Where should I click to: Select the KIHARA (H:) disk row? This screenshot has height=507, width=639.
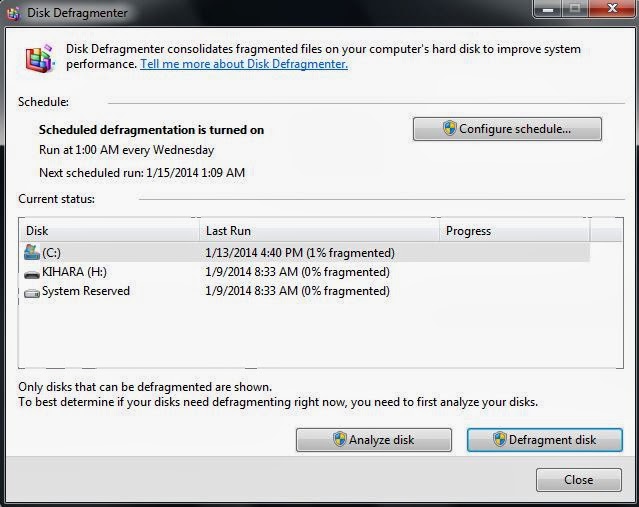click(x=304, y=272)
